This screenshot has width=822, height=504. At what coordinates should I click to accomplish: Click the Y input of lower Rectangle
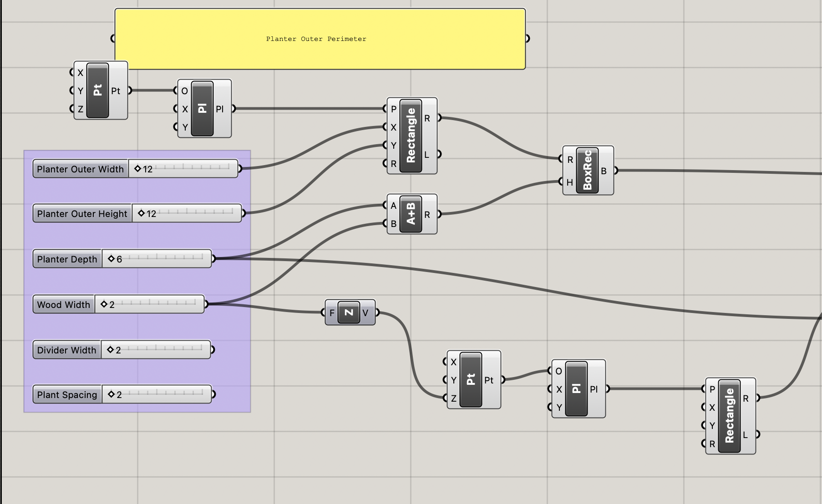pos(712,426)
